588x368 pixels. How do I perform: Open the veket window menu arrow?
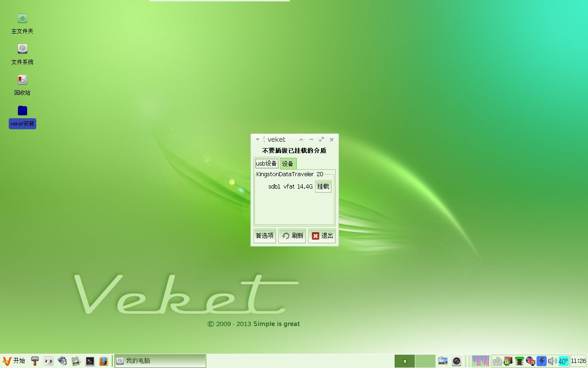258,139
